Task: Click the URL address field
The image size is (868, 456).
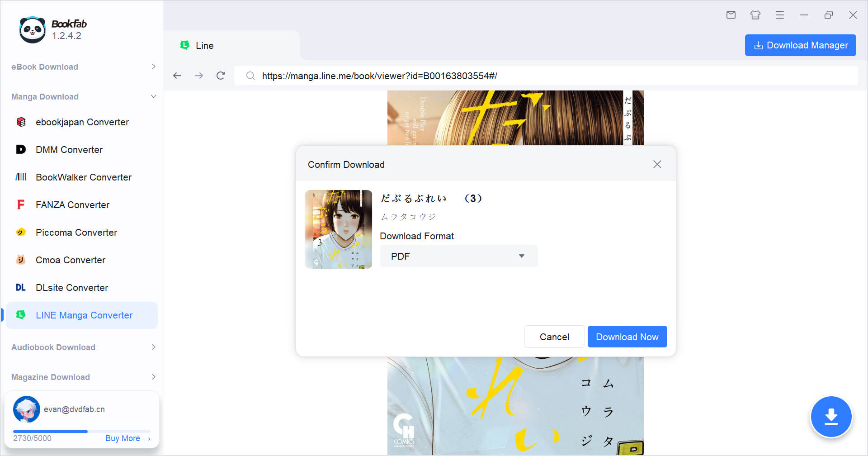Action: click(546, 76)
